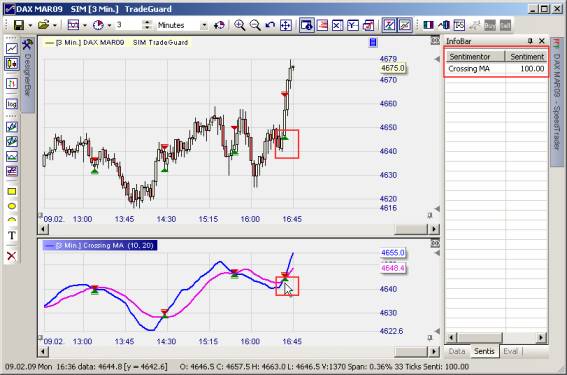The height and width of the screenshot is (375, 567).
Task: Click the undo arrow toolbar icon
Action: [270, 25]
